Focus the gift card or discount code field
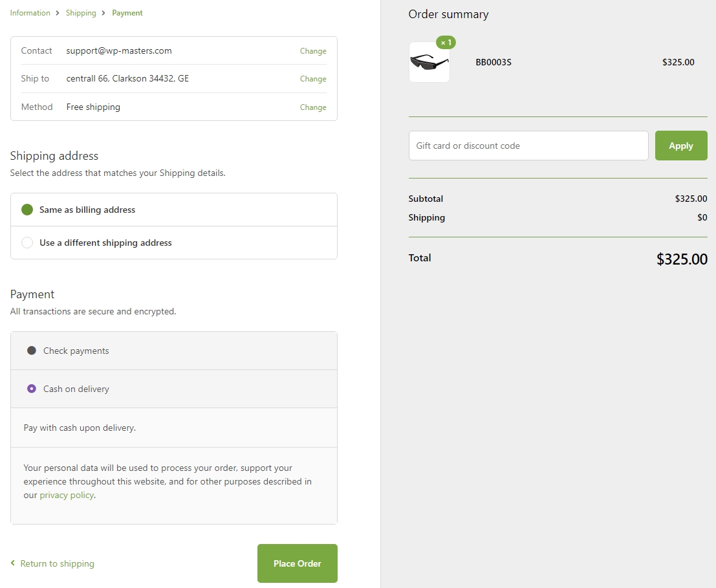Image resolution: width=716 pixels, height=588 pixels. tap(528, 146)
